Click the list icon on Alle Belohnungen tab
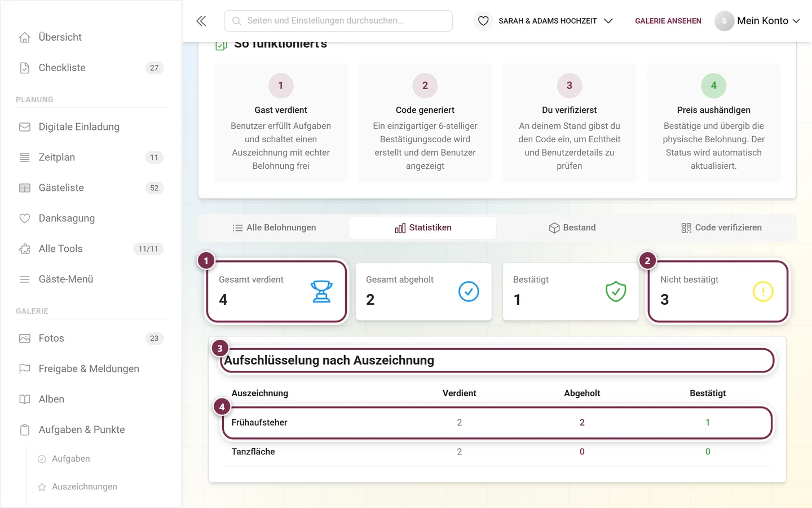 pyautogui.click(x=237, y=228)
